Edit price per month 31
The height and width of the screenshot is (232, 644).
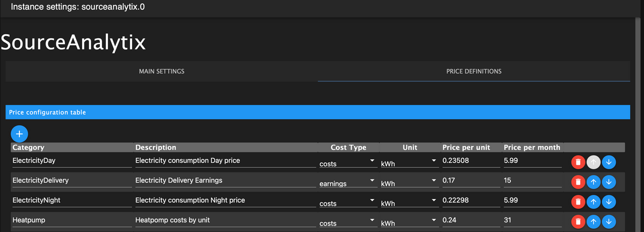pyautogui.click(x=532, y=220)
